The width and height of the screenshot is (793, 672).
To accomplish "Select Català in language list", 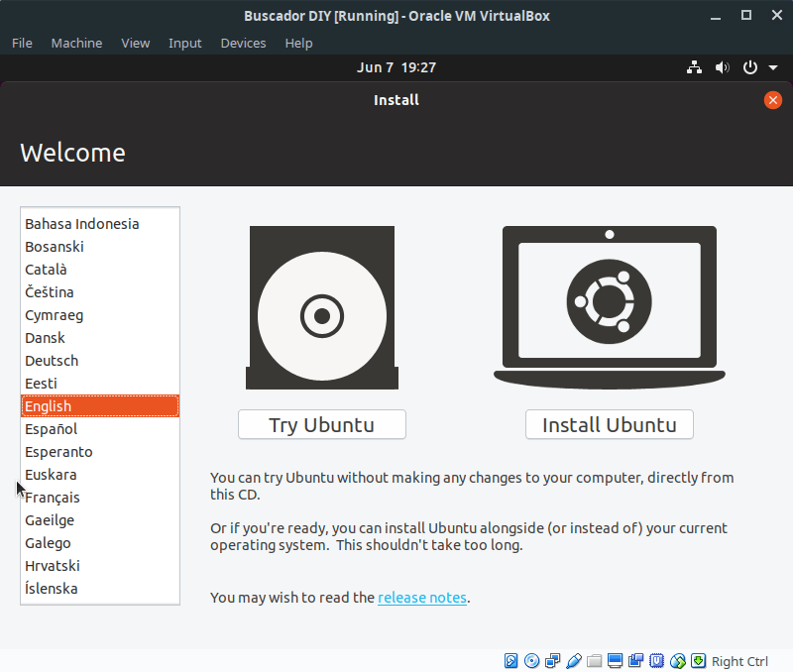I will point(100,270).
